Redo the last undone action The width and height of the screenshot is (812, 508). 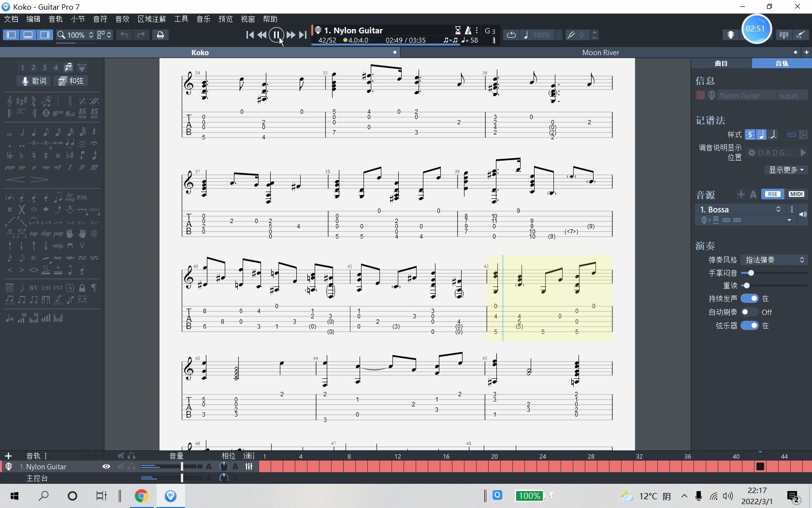tap(141, 35)
